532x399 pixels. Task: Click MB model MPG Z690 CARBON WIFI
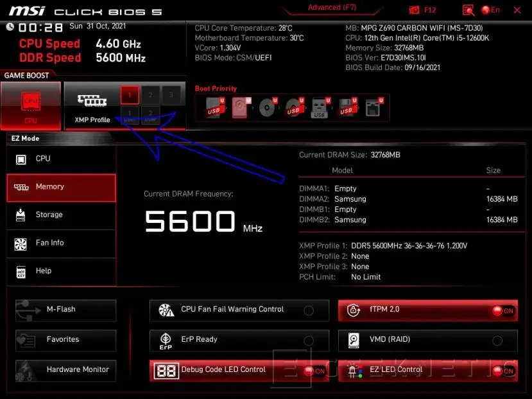click(414, 28)
